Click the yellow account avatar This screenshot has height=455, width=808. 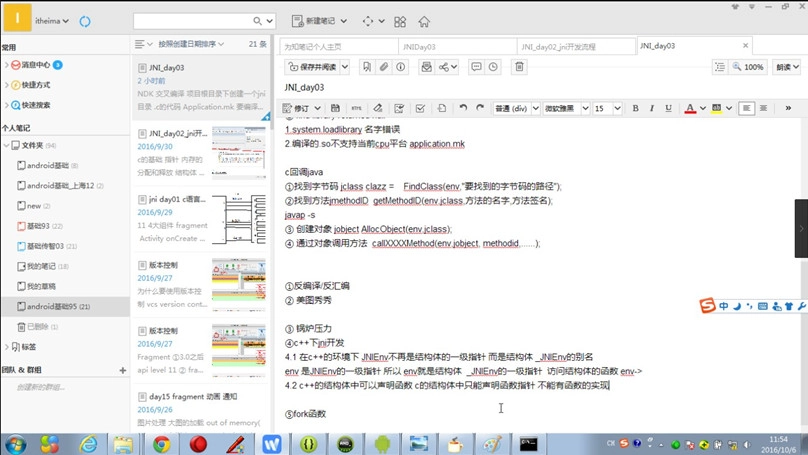pyautogui.click(x=17, y=18)
